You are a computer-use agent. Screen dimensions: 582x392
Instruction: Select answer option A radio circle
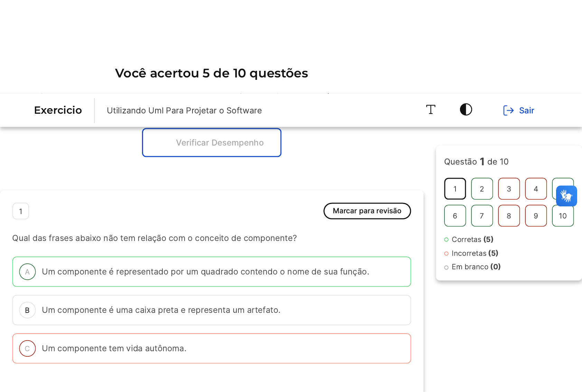[x=28, y=272]
